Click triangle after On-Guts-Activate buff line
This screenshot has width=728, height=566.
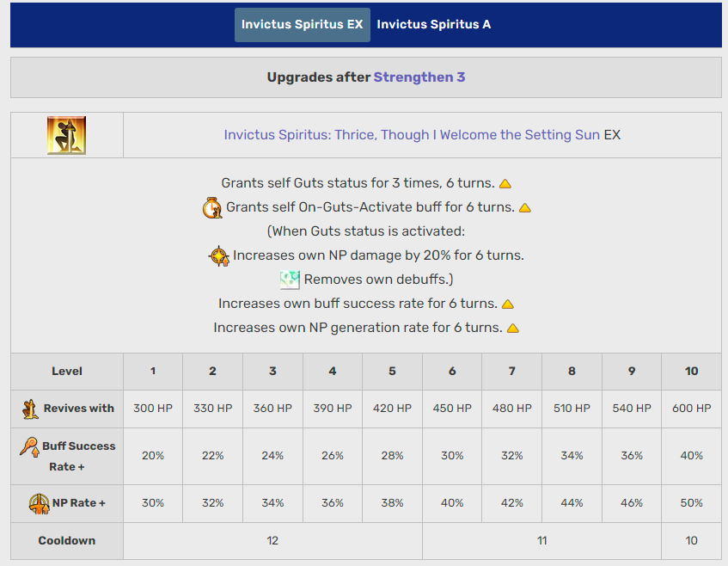[x=524, y=208]
